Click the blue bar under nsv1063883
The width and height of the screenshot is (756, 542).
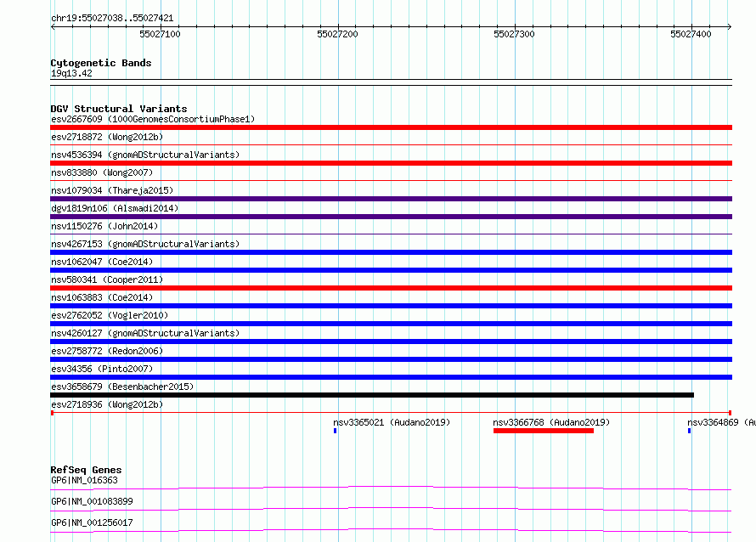(x=391, y=306)
